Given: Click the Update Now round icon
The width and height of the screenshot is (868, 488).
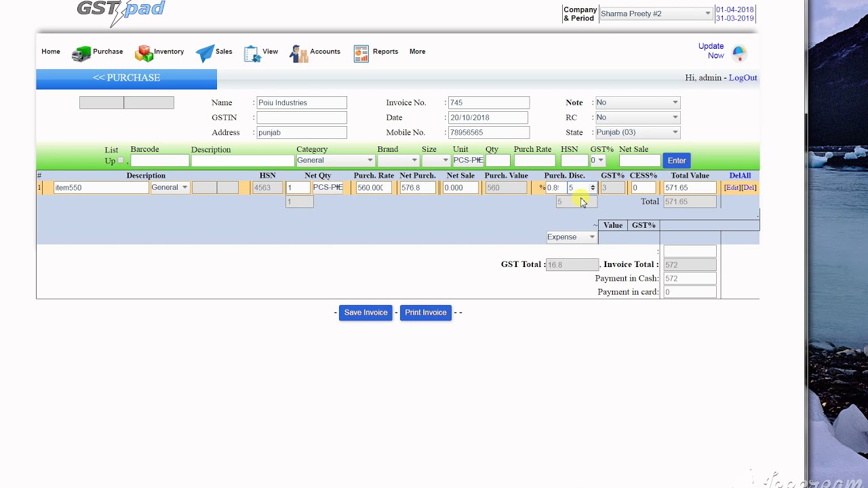Looking at the screenshot, I should point(739,52).
